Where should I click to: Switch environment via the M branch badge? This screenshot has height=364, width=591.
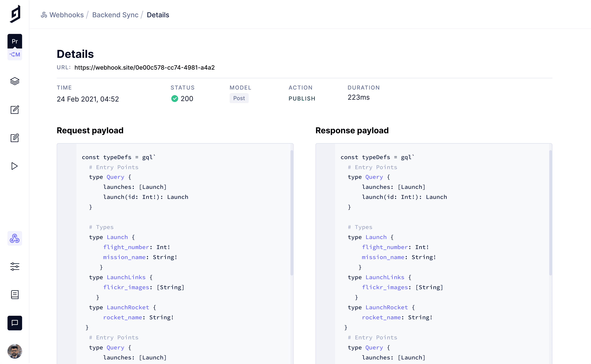15,55
